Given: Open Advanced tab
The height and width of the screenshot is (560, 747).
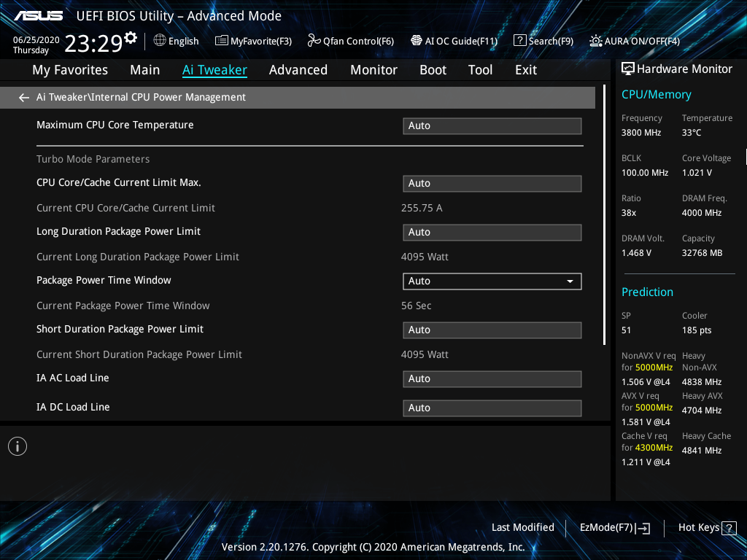Looking at the screenshot, I should point(298,70).
